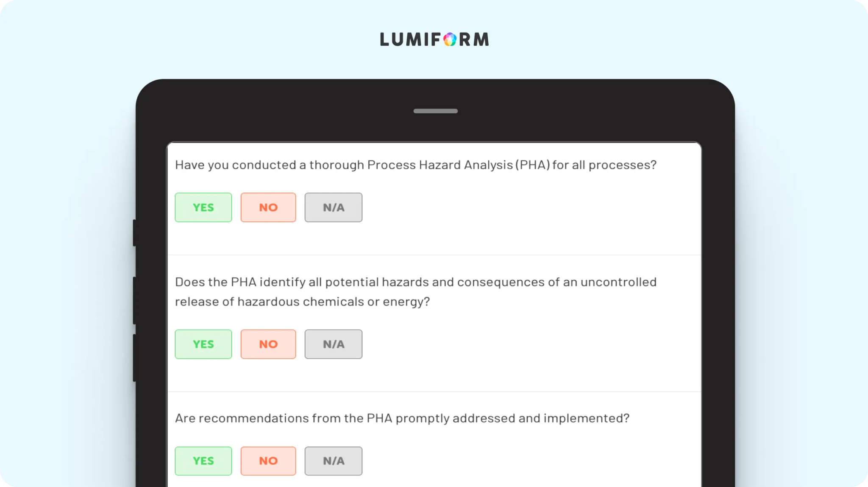
Task: Click the Lumiform wordmark's letter L
Action: coord(384,39)
